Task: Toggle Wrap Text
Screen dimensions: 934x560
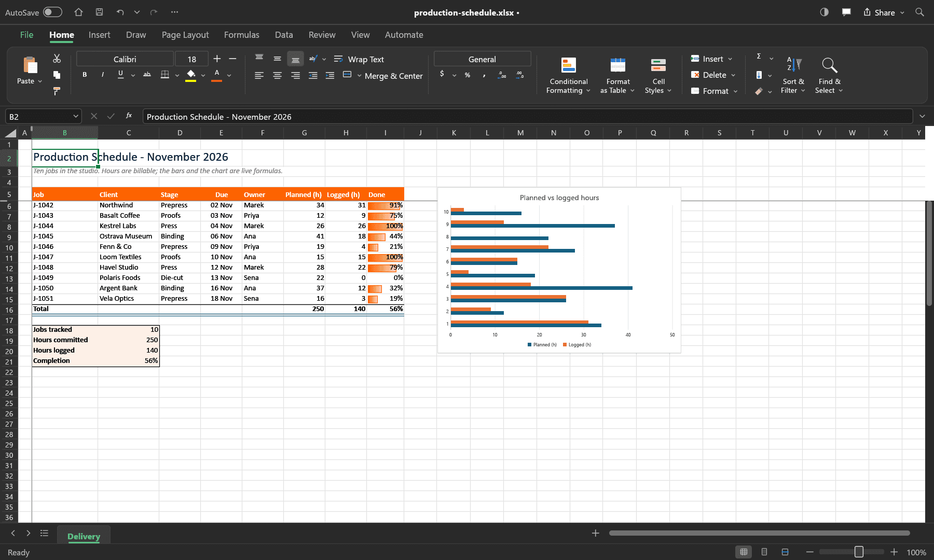Action: tap(359, 59)
